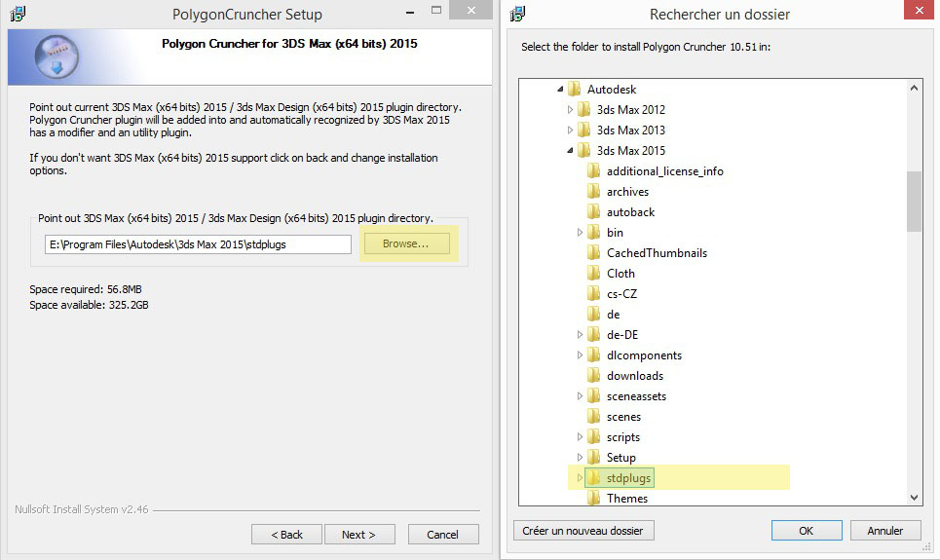
Task: Select the 3ds Max 2013 folder icon
Action: (583, 131)
